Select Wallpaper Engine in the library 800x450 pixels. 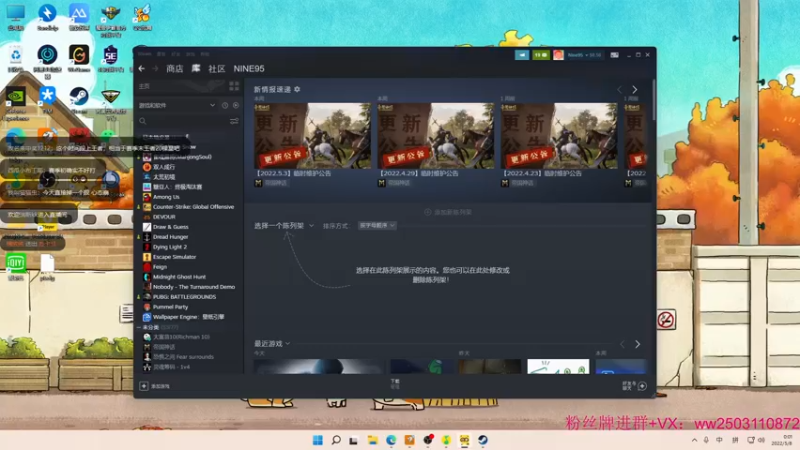coord(188,317)
